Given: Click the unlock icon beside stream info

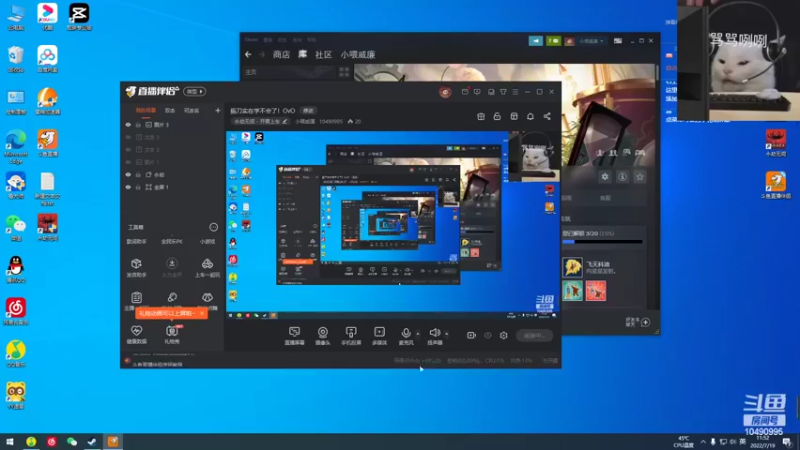Looking at the screenshot, I should pos(497,116).
